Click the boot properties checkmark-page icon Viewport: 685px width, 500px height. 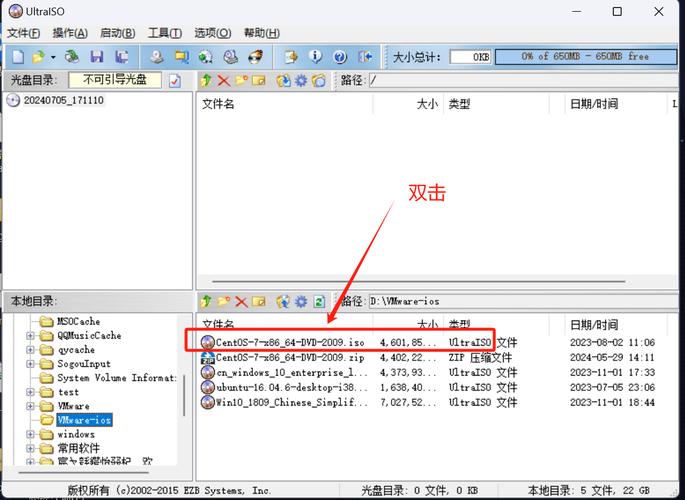pyautogui.click(x=175, y=81)
